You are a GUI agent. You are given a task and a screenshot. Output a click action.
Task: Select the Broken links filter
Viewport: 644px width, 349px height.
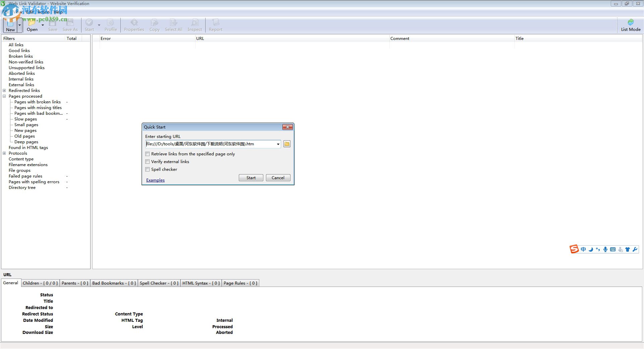20,56
